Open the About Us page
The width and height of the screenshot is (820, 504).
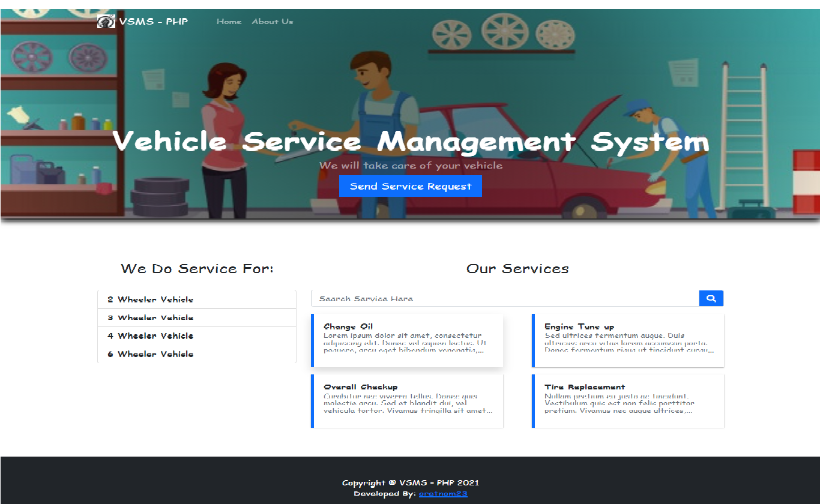click(x=272, y=21)
